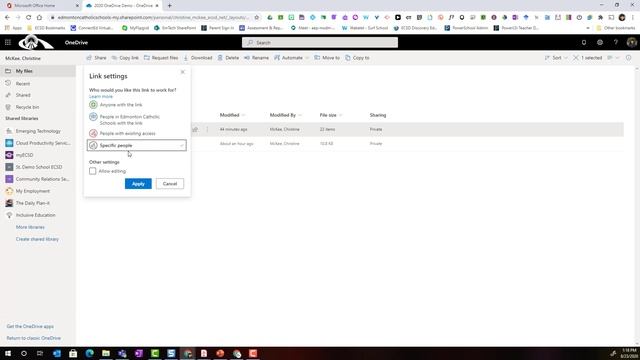Click Private in the 22 items row

pyautogui.click(x=376, y=129)
